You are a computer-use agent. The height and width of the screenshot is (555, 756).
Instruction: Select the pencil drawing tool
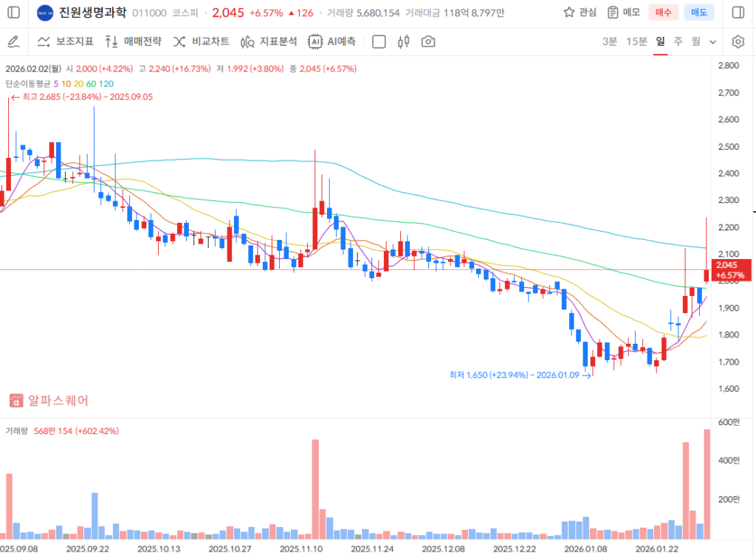pos(13,41)
